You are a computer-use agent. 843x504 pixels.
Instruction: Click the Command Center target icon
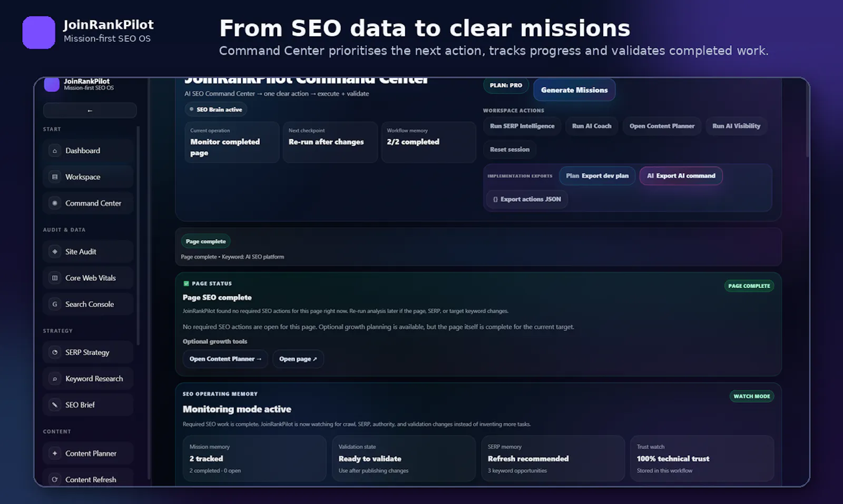(x=55, y=203)
